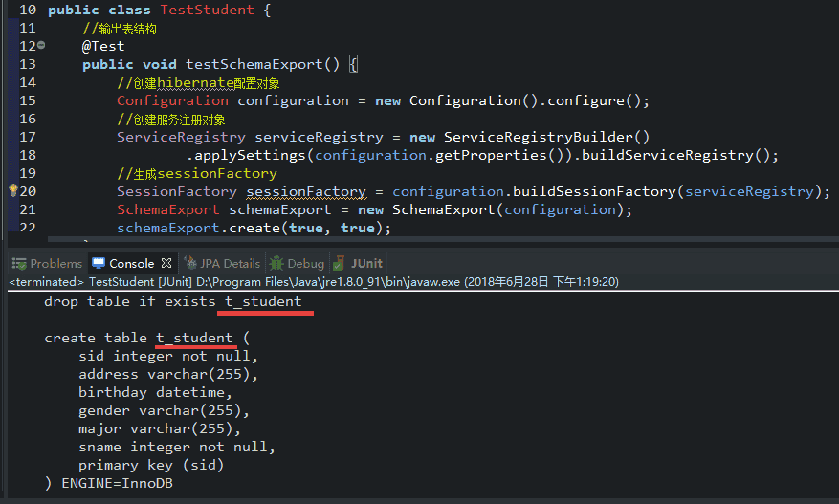839x504 pixels.
Task: Click the SchemaExport type on line 21
Action: point(168,209)
